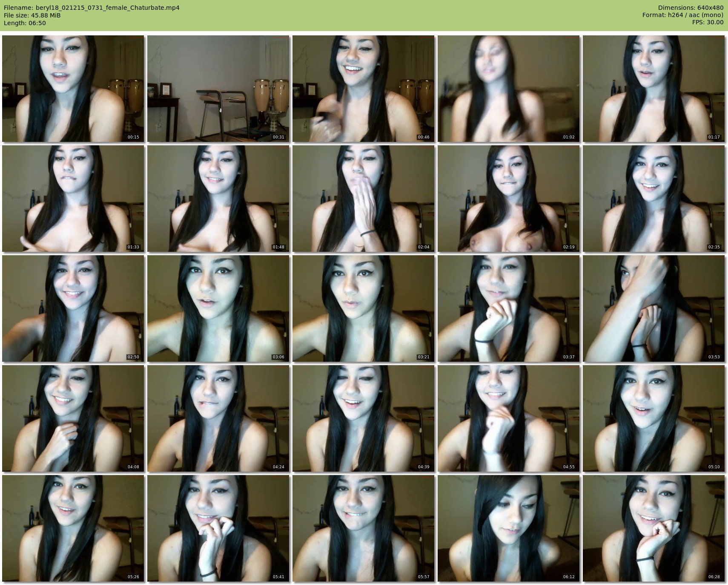Click the frame stamped 02:04
This screenshot has height=585, width=728.
(x=363, y=199)
